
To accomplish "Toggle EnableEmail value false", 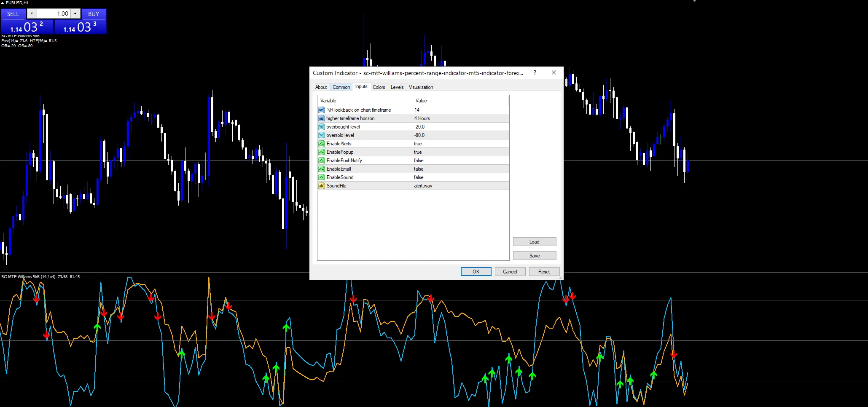I will click(x=461, y=169).
